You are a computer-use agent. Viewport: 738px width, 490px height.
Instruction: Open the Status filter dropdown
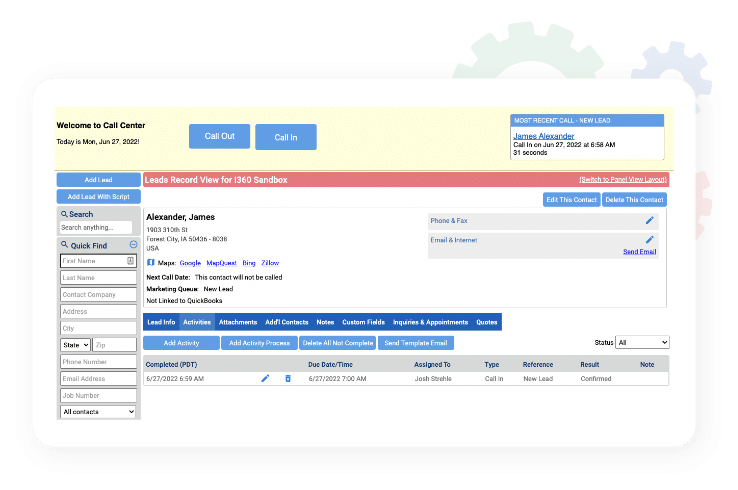click(642, 342)
